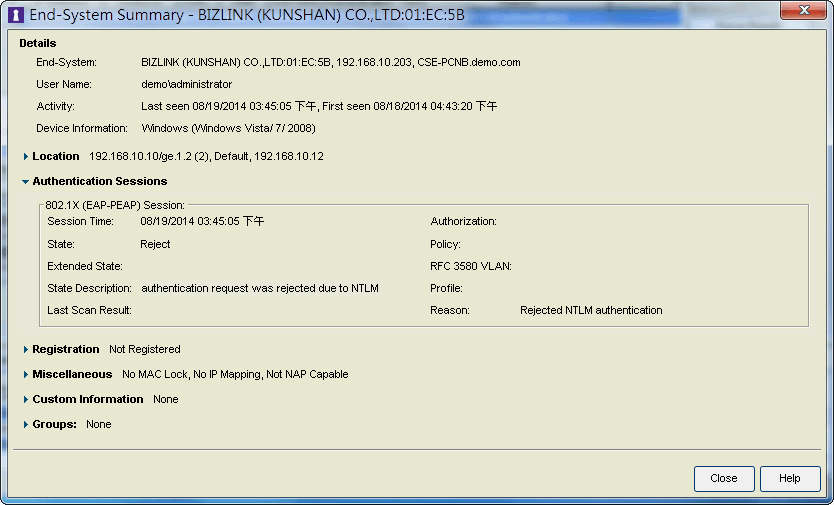
Task: Click the Details heading
Action: 38,43
